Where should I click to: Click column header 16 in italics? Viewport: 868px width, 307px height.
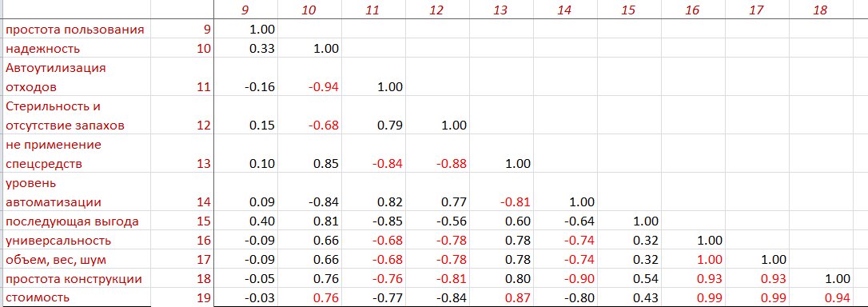click(692, 10)
